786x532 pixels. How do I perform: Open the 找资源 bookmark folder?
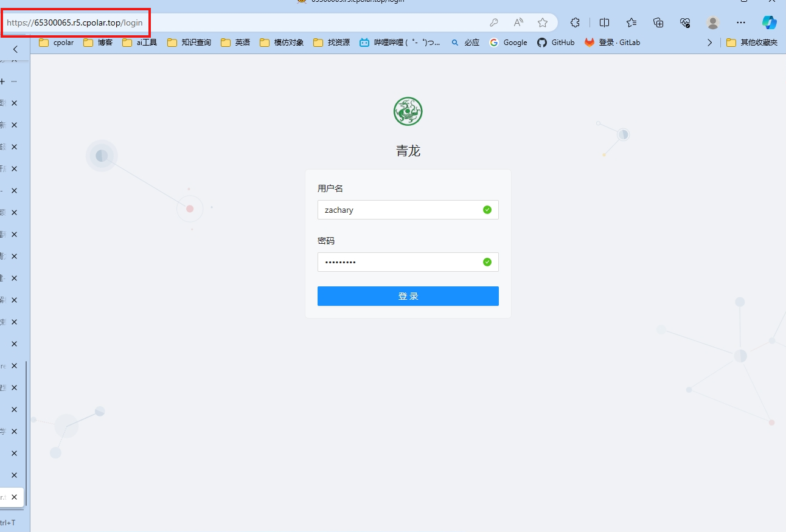click(x=332, y=43)
